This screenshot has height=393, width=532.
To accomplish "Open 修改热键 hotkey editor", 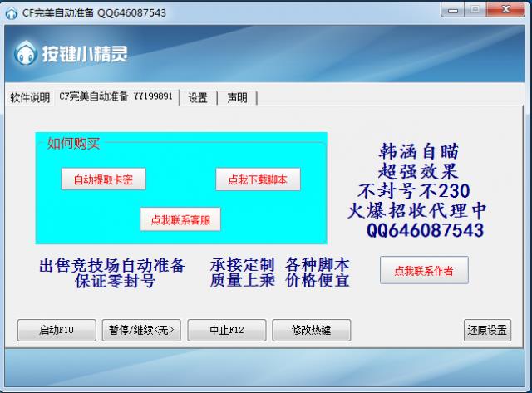I will click(x=312, y=330).
